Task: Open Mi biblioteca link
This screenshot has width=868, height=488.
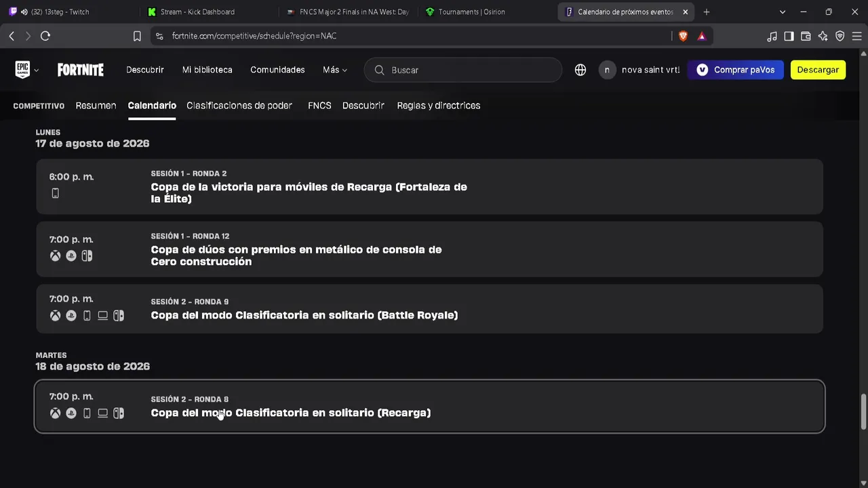Action: pyautogui.click(x=208, y=70)
